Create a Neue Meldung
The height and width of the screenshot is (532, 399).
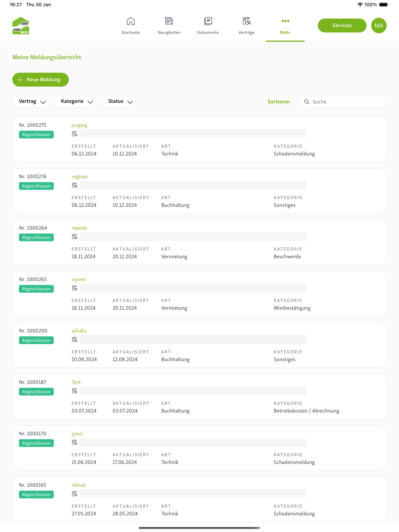[x=40, y=80]
